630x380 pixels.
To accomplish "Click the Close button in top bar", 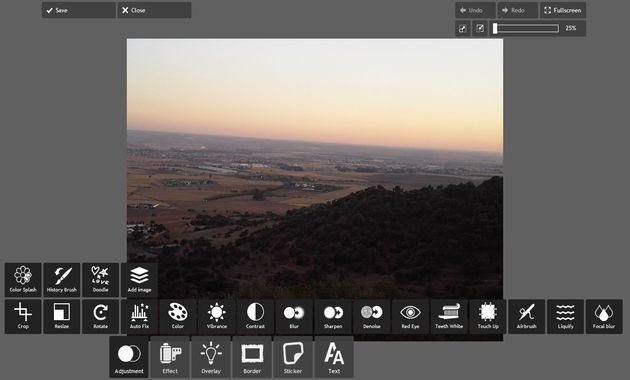I will coord(154,10).
